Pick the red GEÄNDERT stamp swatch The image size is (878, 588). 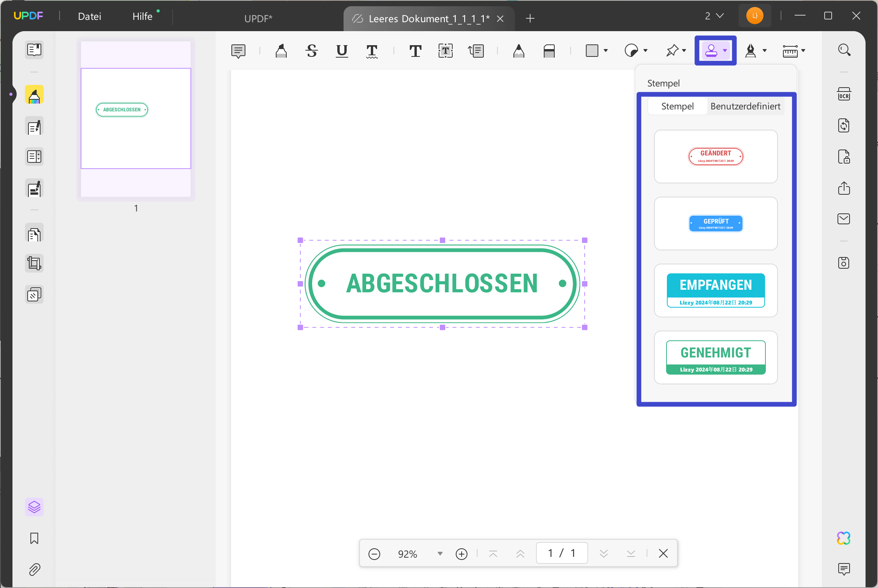click(716, 157)
